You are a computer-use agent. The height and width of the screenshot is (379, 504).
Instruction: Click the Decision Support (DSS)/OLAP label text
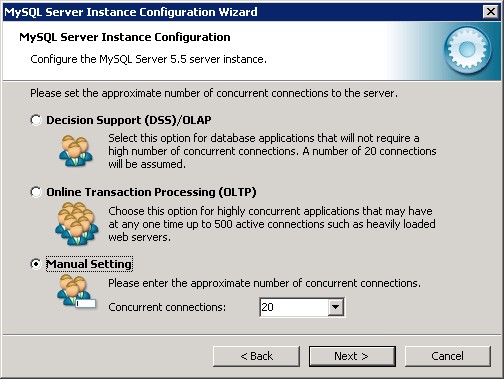click(129, 120)
